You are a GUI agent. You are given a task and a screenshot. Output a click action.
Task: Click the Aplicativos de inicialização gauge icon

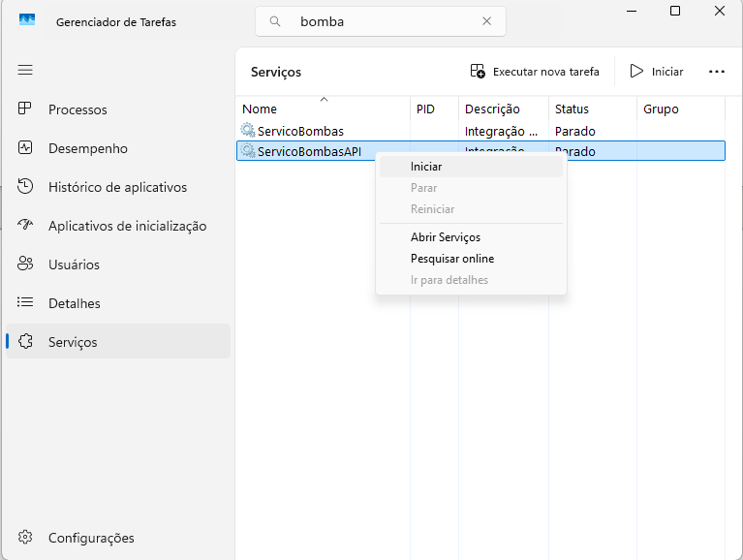click(24, 224)
